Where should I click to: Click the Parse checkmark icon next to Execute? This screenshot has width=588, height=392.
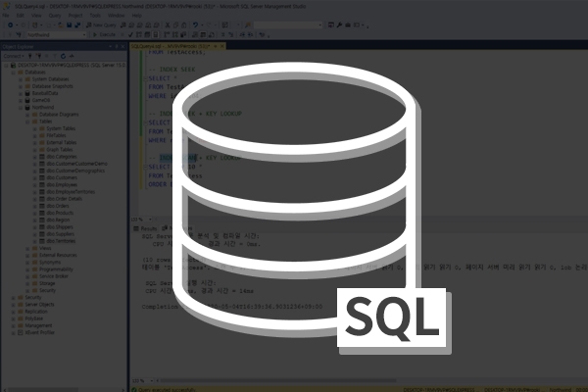click(130, 35)
